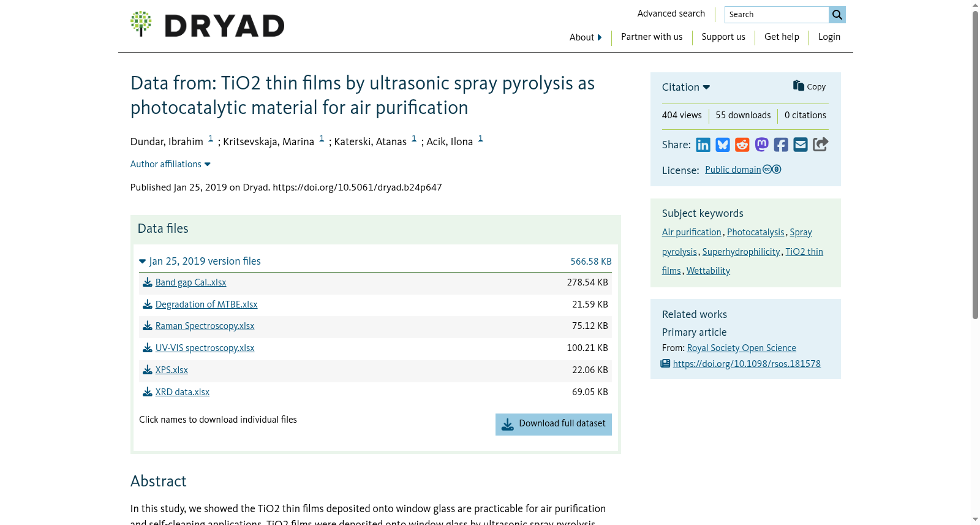Screen dimensions: 980x525
Task: Click download icon beside XRD data.xlsx
Action: 148,392
